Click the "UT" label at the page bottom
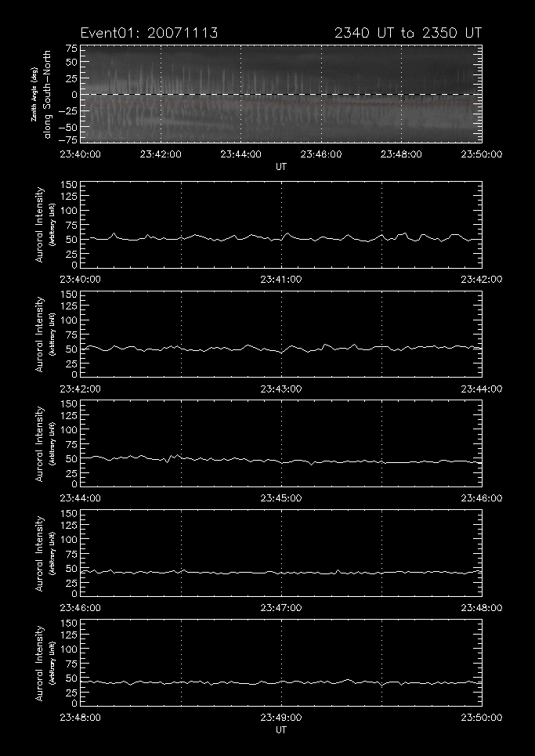Viewport: 535px width, 756px height. pyautogui.click(x=281, y=730)
